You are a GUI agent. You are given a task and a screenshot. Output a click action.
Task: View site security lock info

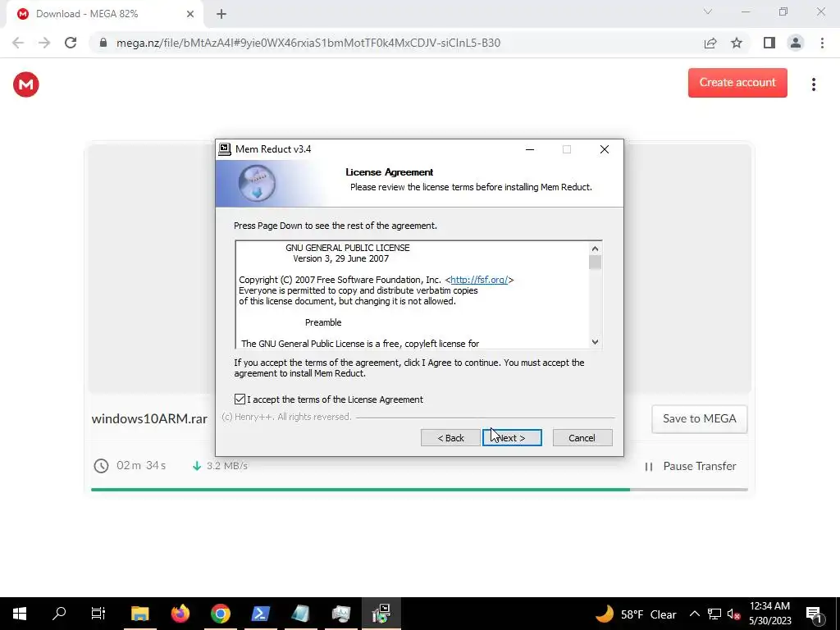103,43
